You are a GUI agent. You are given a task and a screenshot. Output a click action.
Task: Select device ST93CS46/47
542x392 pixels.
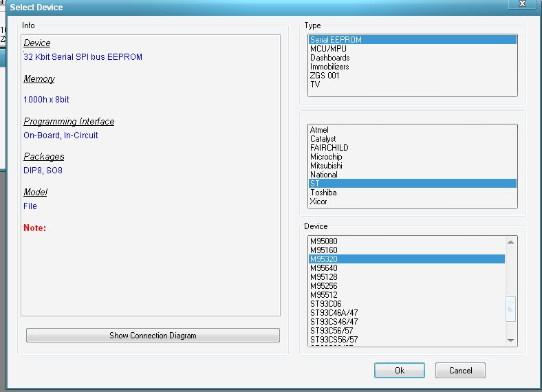(406, 322)
